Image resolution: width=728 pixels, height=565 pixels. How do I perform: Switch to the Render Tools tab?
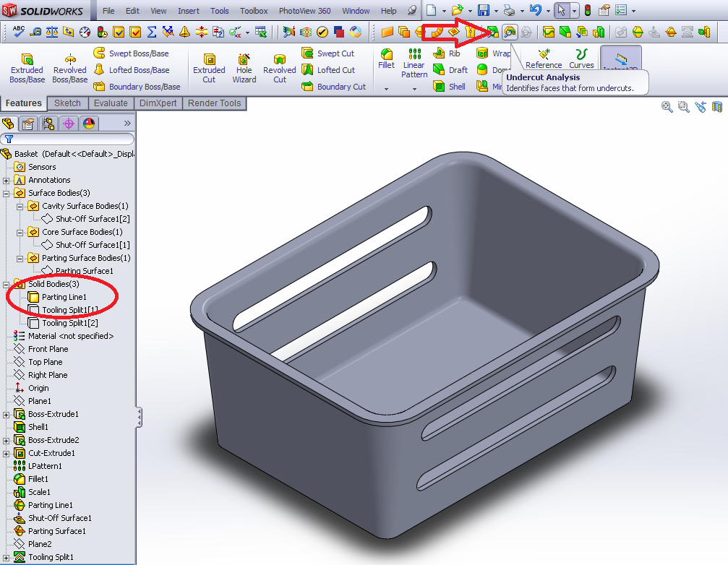214,103
